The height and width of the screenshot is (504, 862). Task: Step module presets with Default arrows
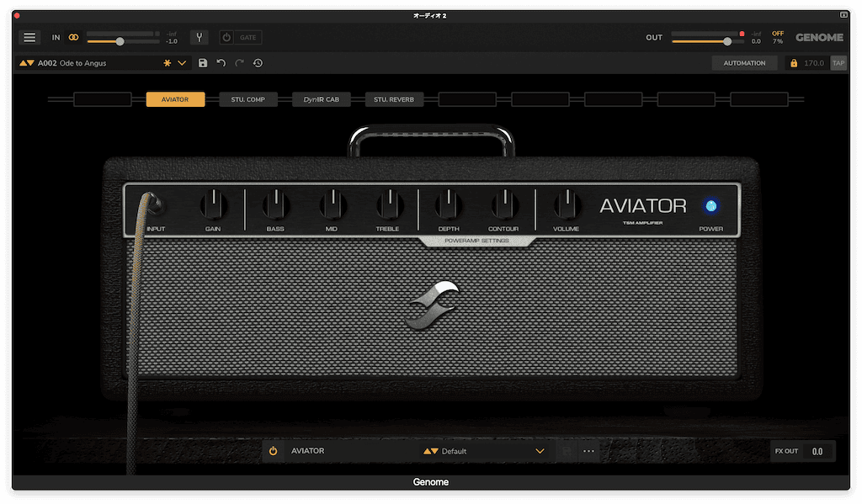point(430,451)
